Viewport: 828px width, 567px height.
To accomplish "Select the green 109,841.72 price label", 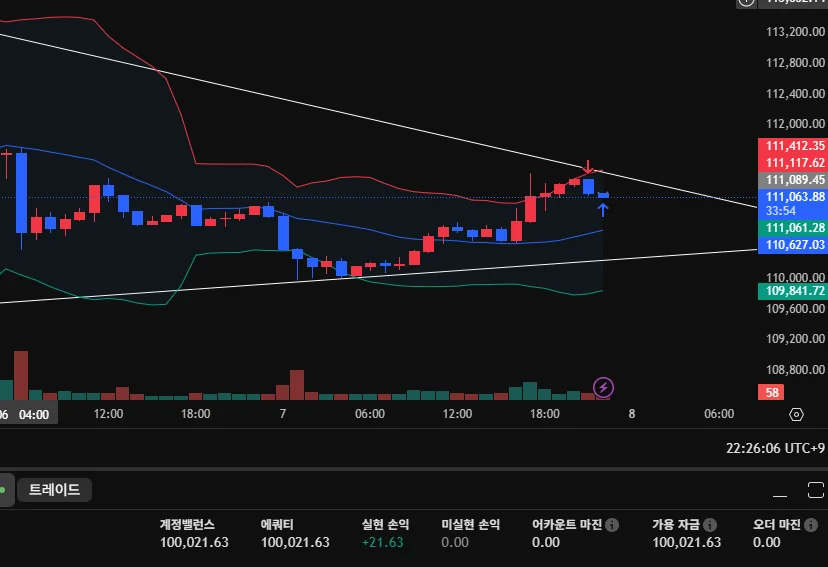I will [x=793, y=291].
